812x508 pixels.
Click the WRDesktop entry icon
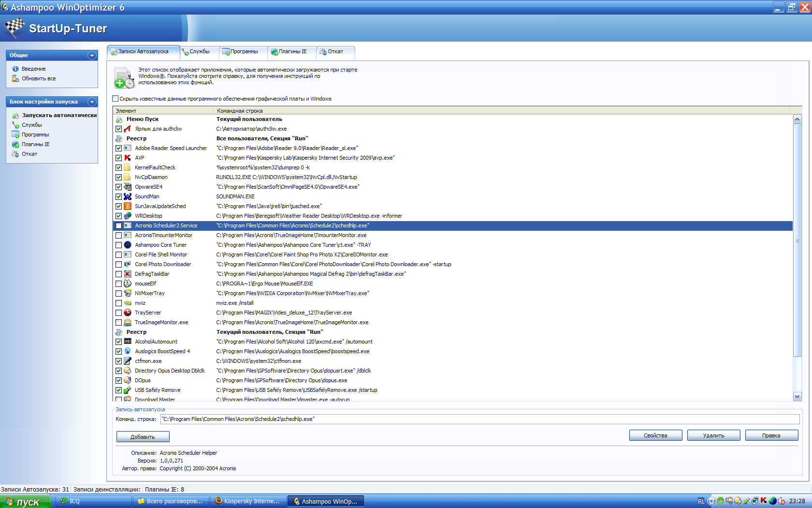tap(128, 216)
